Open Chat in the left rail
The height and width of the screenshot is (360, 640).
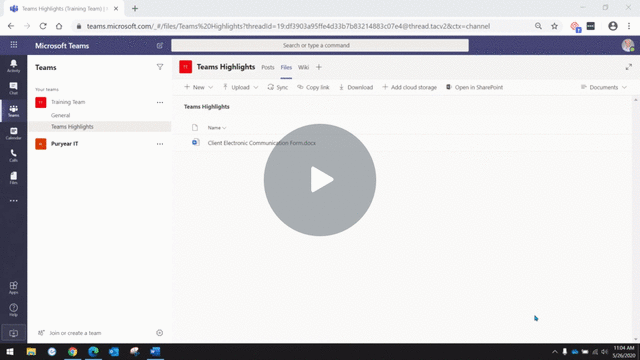coord(13,88)
